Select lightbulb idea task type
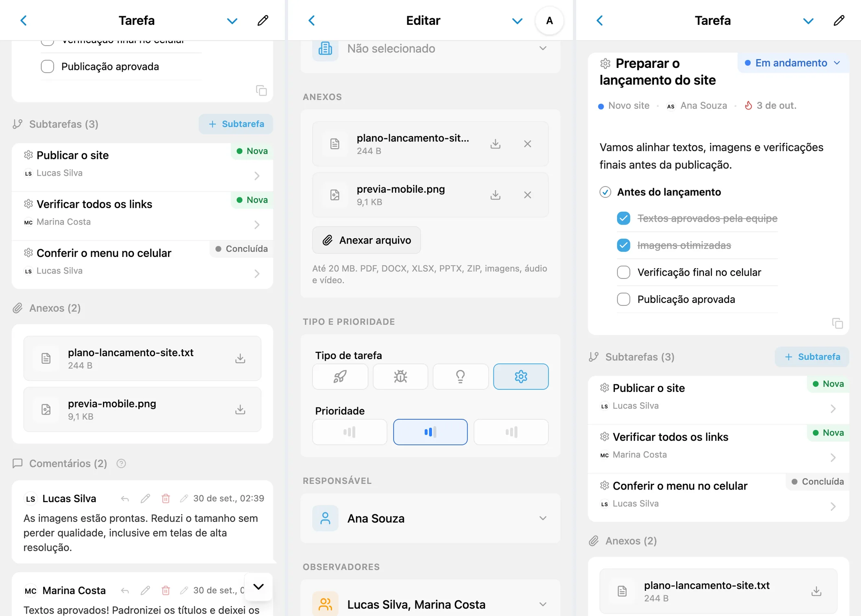 [461, 377]
